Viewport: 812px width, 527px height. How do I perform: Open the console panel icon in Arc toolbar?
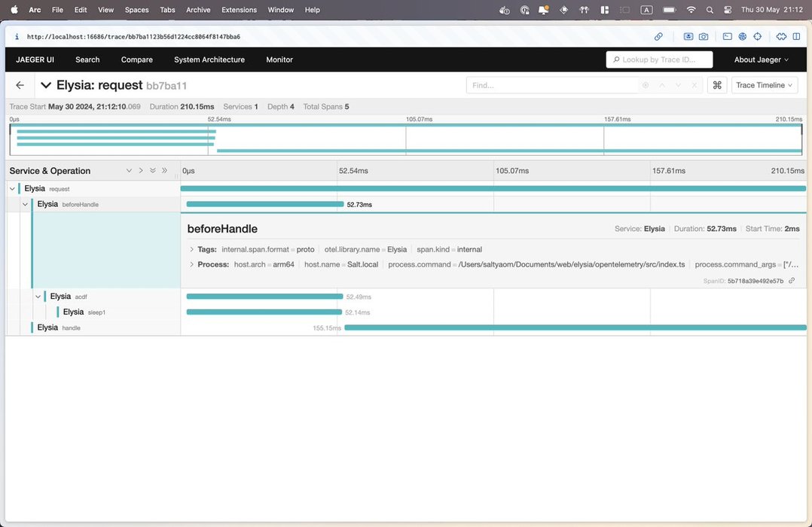(728, 37)
